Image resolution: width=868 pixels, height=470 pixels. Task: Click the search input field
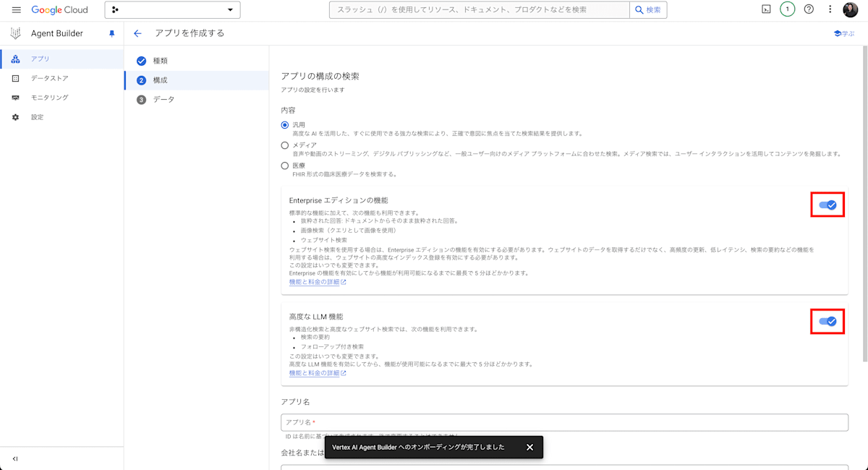[479, 9]
